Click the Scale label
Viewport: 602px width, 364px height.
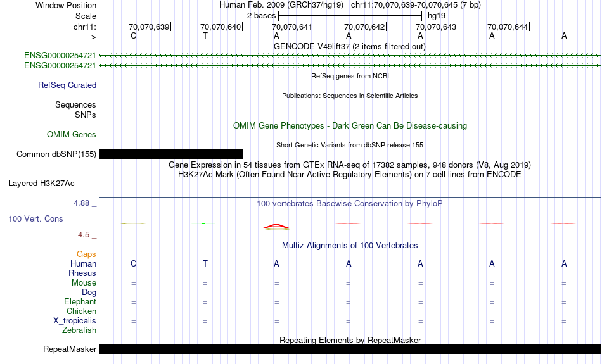pyautogui.click(x=86, y=16)
